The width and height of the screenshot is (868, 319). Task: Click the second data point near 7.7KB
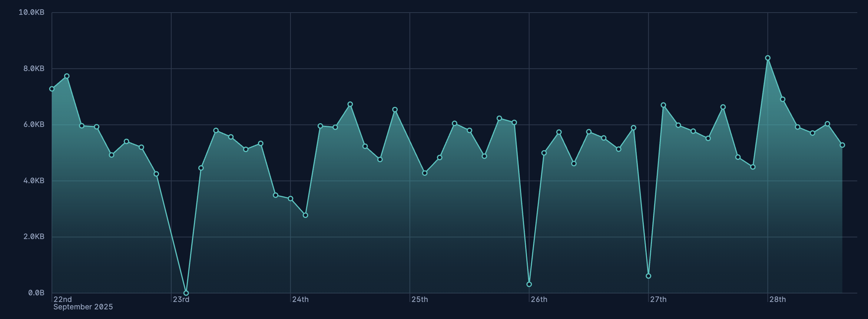coord(67,76)
